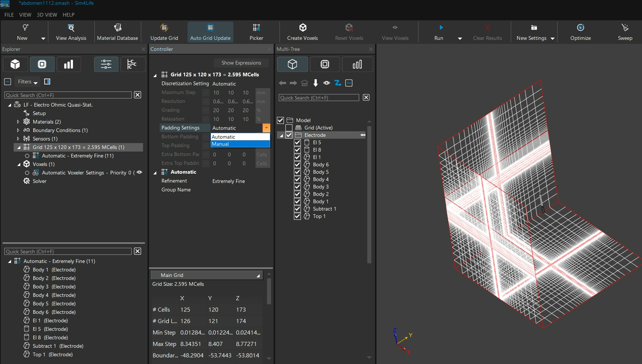Image resolution: width=642 pixels, height=364 pixels.
Task: Enable the Grid (Active) checkbox
Action: [289, 128]
